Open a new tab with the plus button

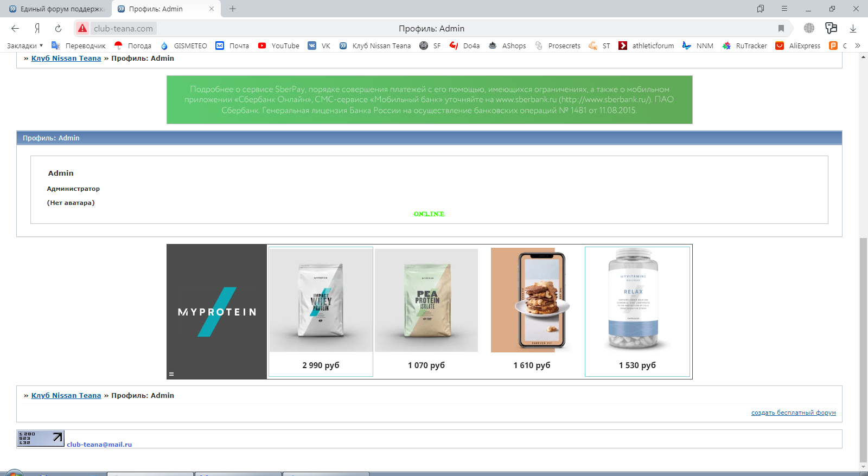(x=233, y=9)
